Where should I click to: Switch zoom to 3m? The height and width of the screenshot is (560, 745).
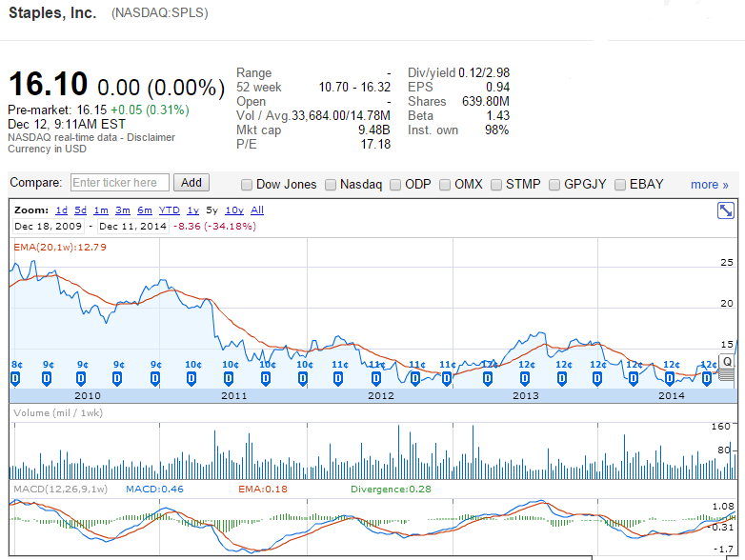(x=123, y=210)
